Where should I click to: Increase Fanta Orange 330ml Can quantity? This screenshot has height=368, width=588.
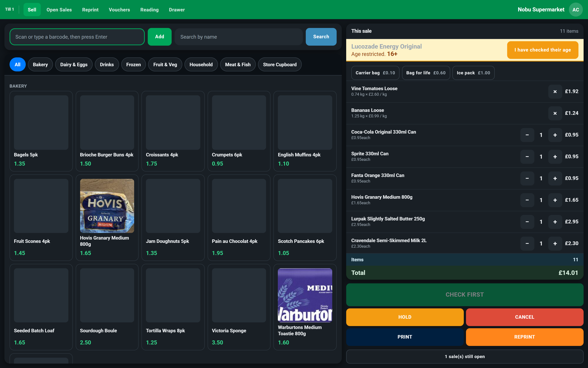[x=555, y=178]
